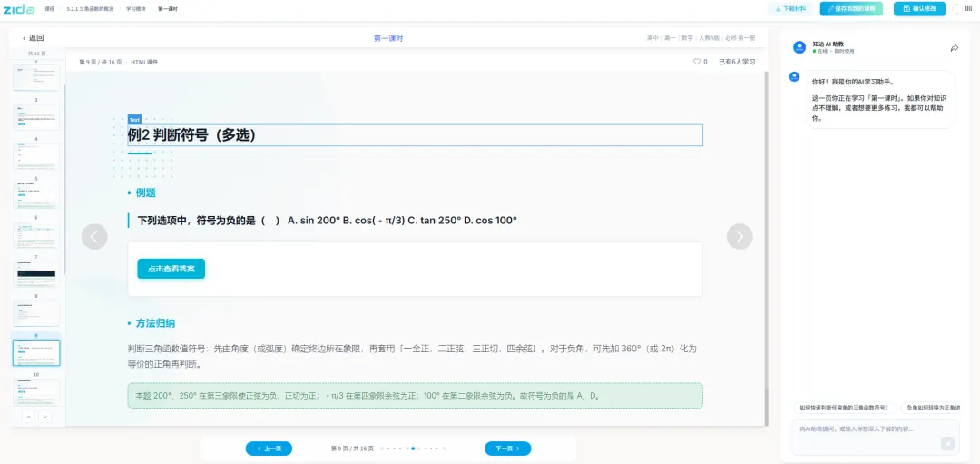This screenshot has height=464, width=980.
Task: Select slide thumbnail 7
Action: (x=36, y=274)
